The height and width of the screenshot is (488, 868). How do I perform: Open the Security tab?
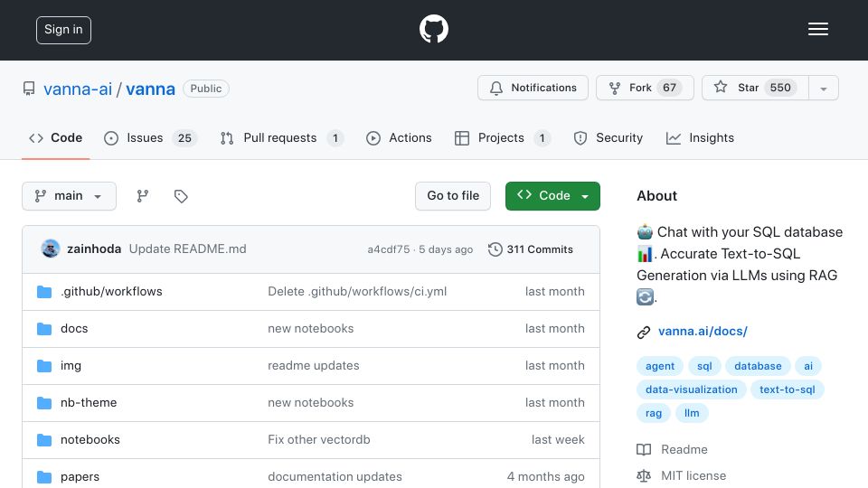click(608, 137)
